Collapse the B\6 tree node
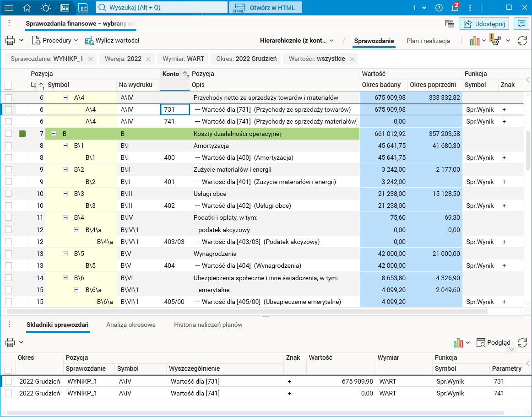Viewport: 532px width, 417px height. click(x=65, y=278)
